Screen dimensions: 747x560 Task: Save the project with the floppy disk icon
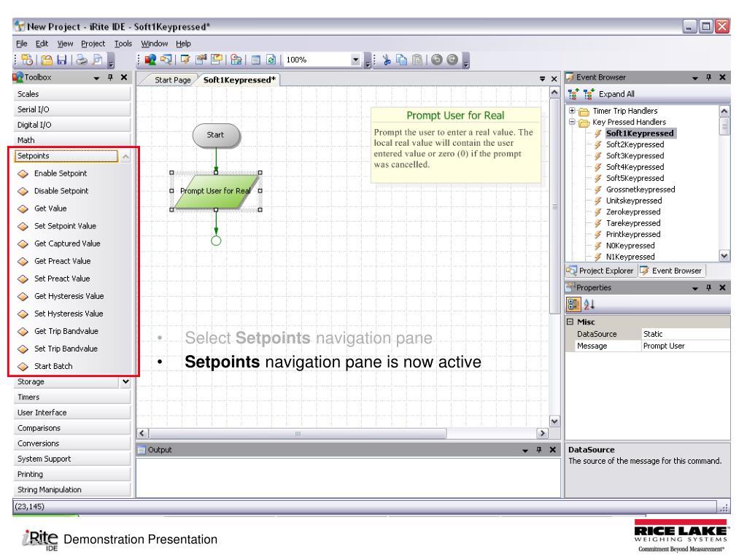click(x=62, y=60)
